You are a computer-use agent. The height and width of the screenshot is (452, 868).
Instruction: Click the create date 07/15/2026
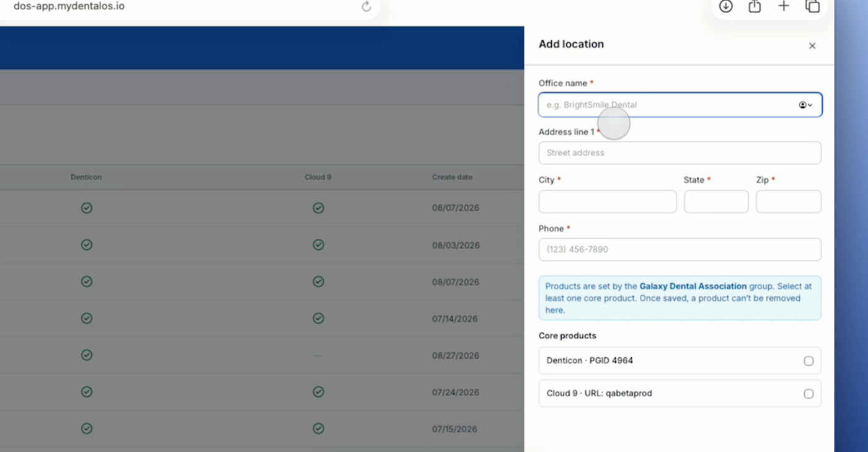click(x=454, y=429)
